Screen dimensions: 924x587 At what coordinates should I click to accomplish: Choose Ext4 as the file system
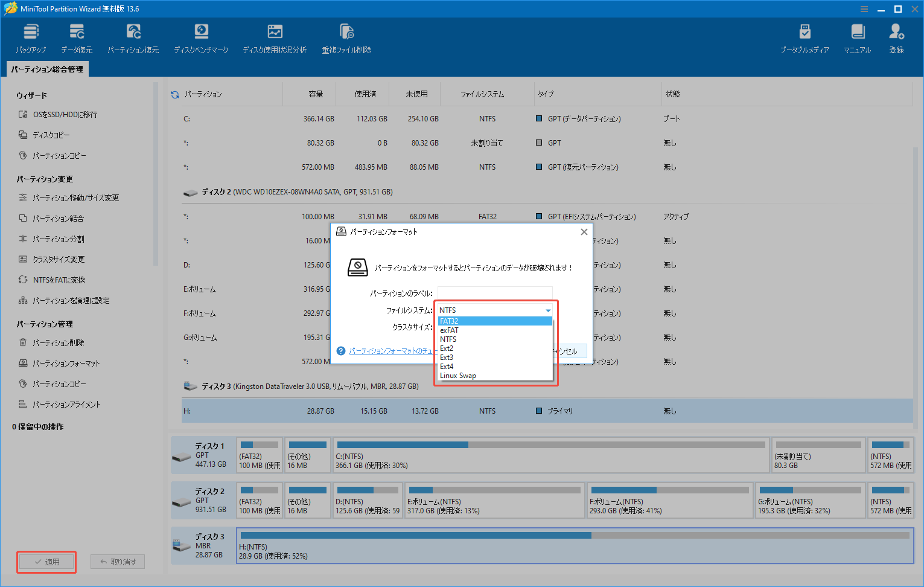click(447, 366)
